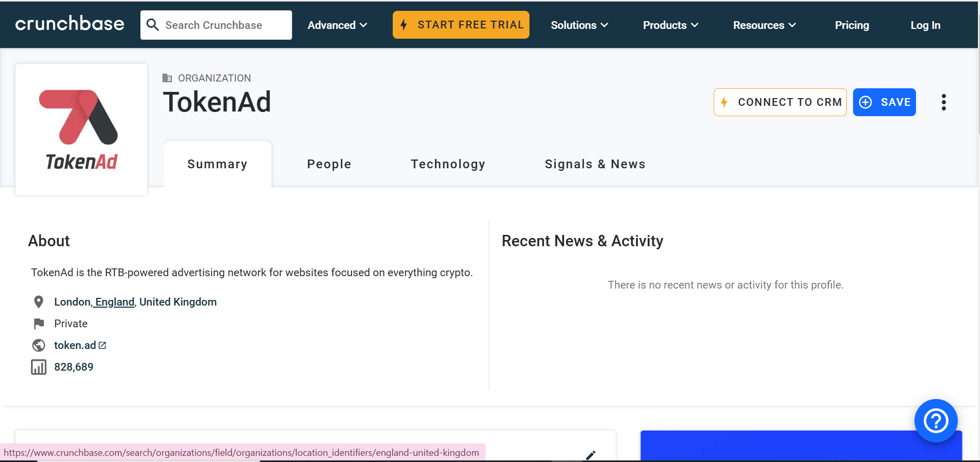
Task: Open the Solutions menu
Action: tap(579, 25)
